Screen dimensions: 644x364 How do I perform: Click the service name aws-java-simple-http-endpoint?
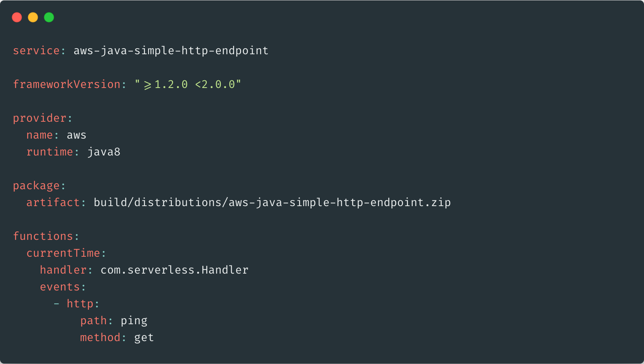(171, 51)
